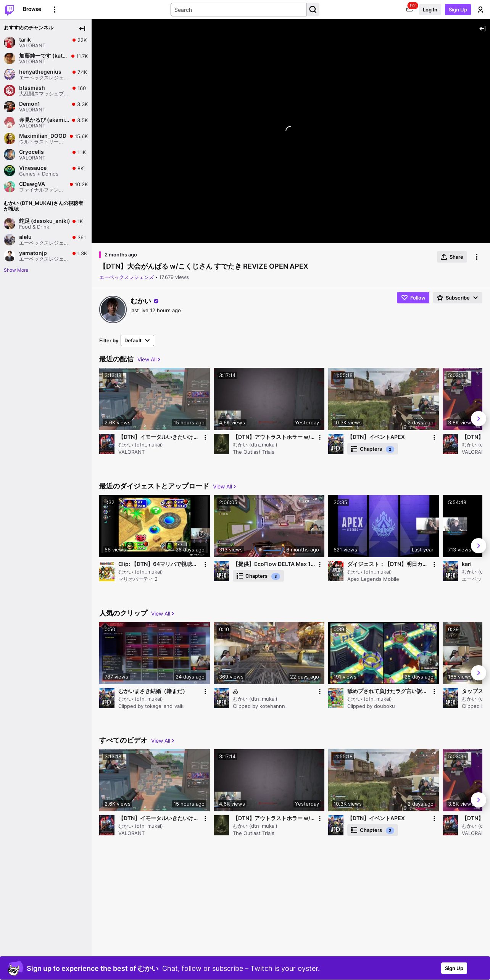490x980 pixels.
Task: Click Browse in the top navigation
Action: tap(32, 9)
